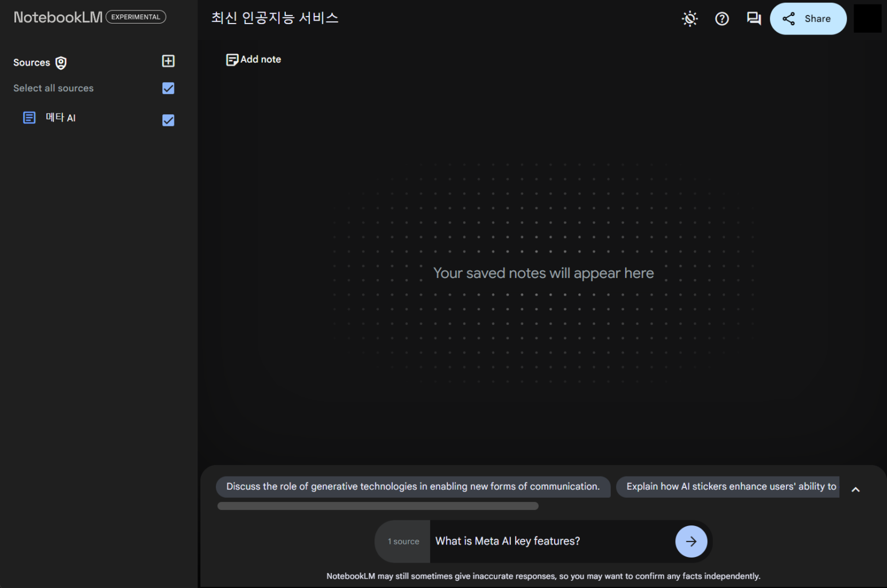Open the user profile avatar
Viewport: 887px width, 588px height.
click(x=867, y=19)
